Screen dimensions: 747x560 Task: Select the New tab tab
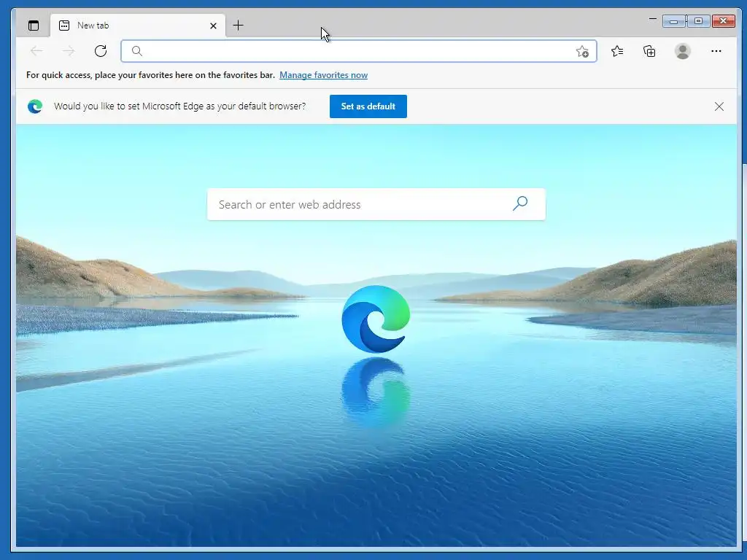138,26
